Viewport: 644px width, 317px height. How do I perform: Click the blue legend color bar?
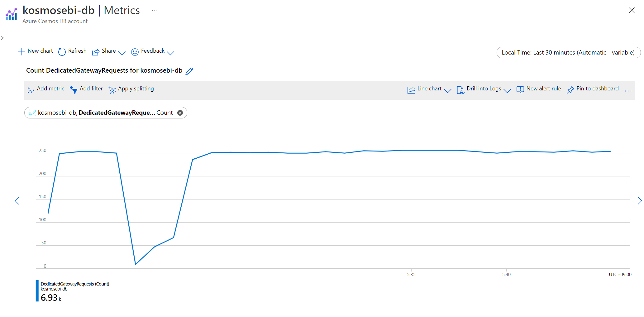tap(37, 291)
